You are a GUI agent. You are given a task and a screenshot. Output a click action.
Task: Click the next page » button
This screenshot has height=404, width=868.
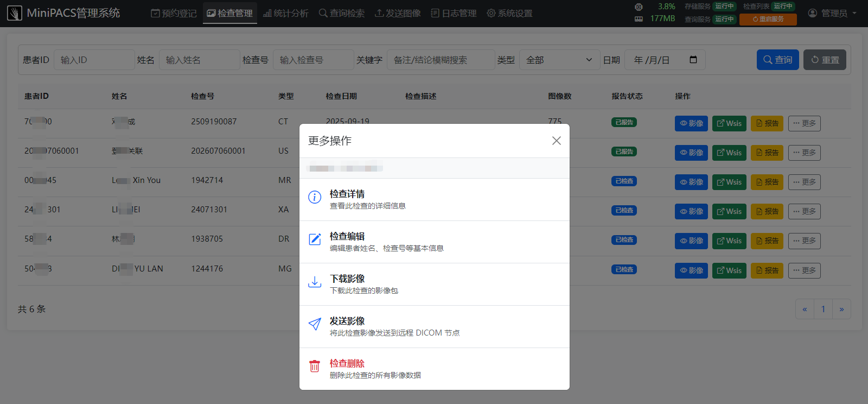click(x=841, y=309)
